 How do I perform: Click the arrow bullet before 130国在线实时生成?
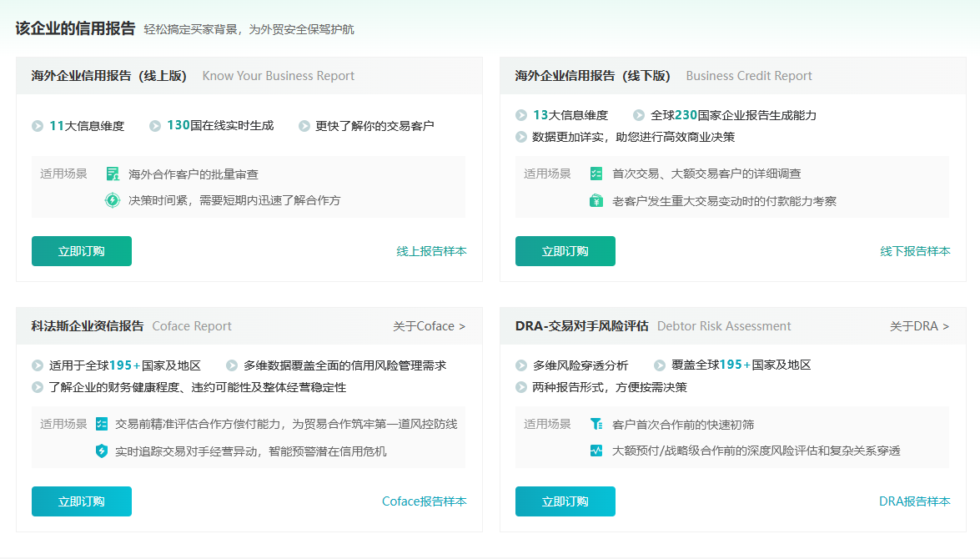[155, 126]
